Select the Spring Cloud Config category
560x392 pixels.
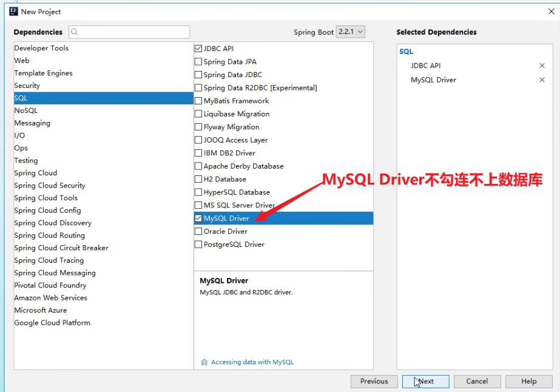[104, 211]
